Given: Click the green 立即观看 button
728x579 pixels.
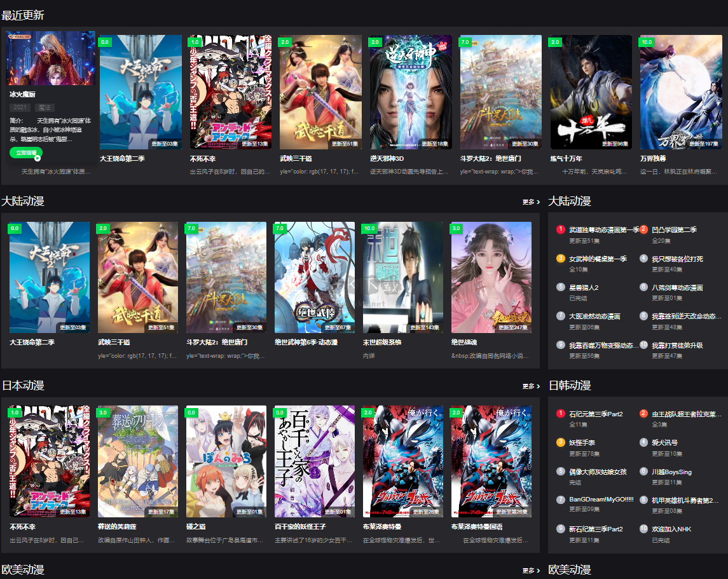Looking at the screenshot, I should 26,153.
